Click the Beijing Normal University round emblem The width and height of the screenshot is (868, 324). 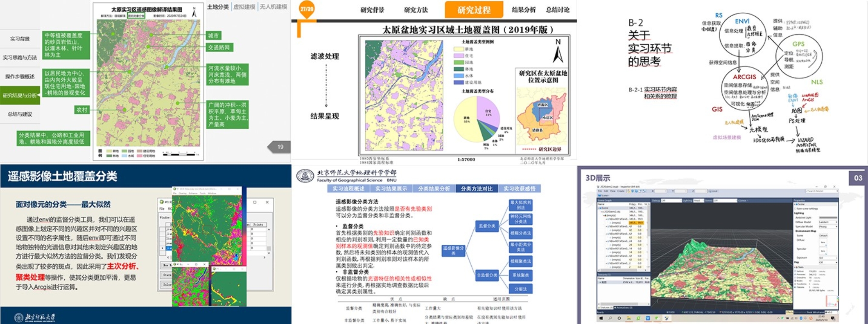(305, 176)
